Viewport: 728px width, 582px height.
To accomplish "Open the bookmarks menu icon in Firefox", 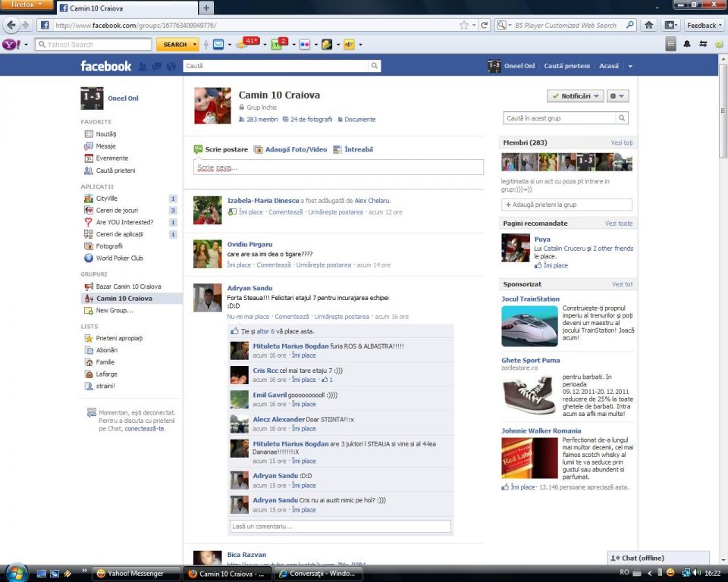I will point(670,25).
